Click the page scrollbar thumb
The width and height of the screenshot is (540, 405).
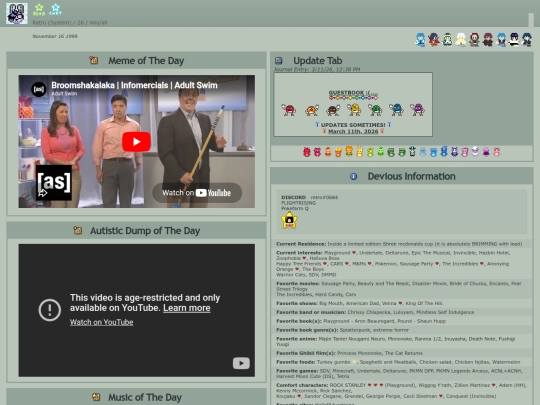pyautogui.click(x=532, y=20)
